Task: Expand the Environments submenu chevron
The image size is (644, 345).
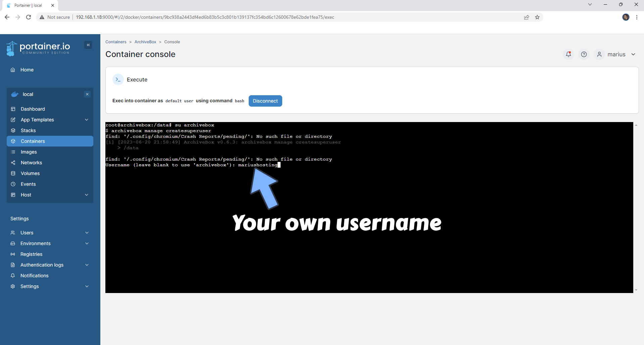Action: [x=87, y=243]
